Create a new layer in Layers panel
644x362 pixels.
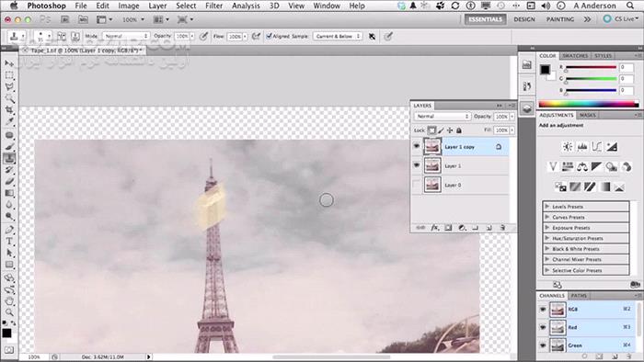pyautogui.click(x=489, y=228)
